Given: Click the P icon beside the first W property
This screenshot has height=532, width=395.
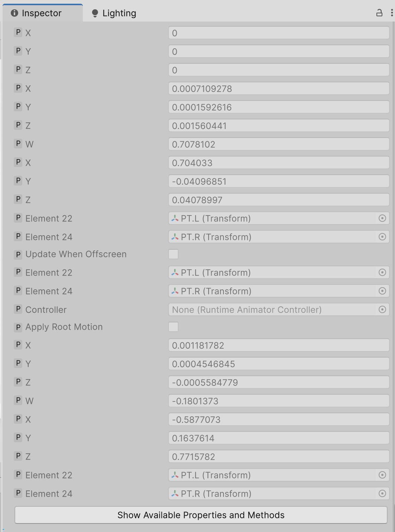Looking at the screenshot, I should point(18,144).
